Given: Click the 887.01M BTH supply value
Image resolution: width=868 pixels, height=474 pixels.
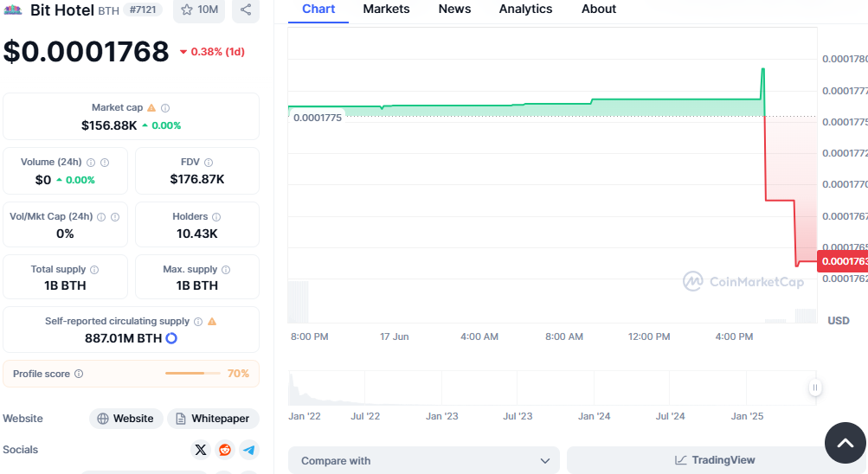Looking at the screenshot, I should click(x=124, y=338).
